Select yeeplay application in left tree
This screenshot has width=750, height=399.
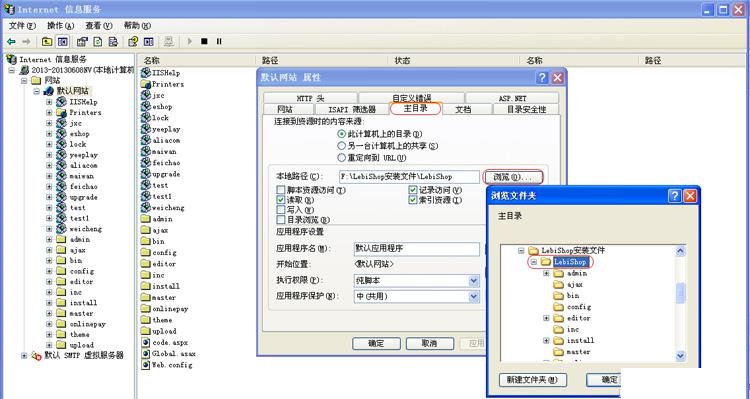tap(77, 155)
